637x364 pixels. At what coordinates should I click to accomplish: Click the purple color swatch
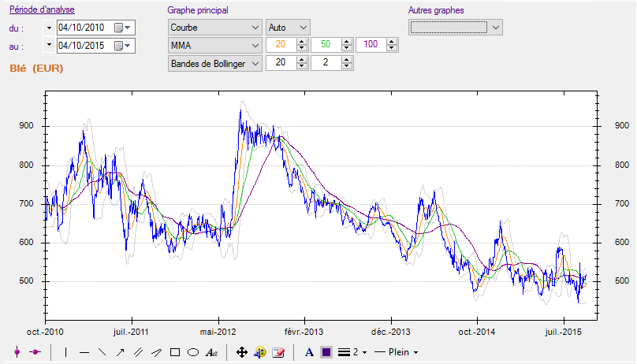pyautogui.click(x=326, y=352)
